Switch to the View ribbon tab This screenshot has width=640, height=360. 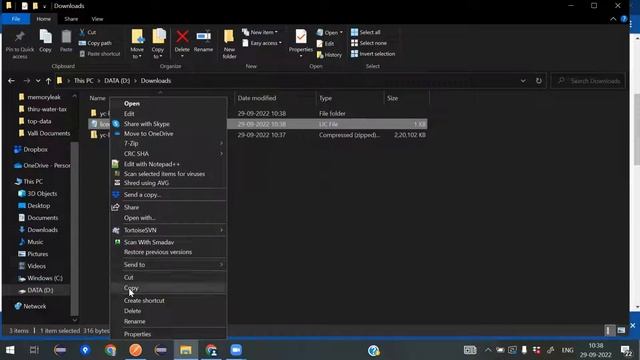click(x=97, y=19)
